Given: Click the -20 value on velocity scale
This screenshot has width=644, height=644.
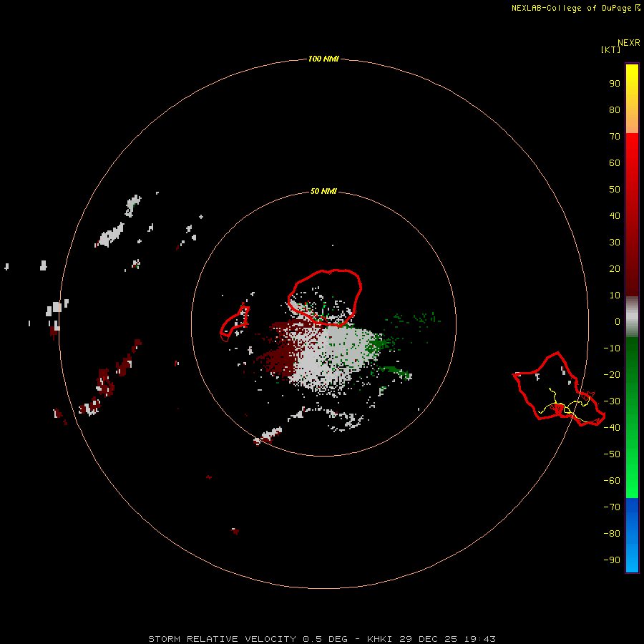Looking at the screenshot, I should [612, 374].
